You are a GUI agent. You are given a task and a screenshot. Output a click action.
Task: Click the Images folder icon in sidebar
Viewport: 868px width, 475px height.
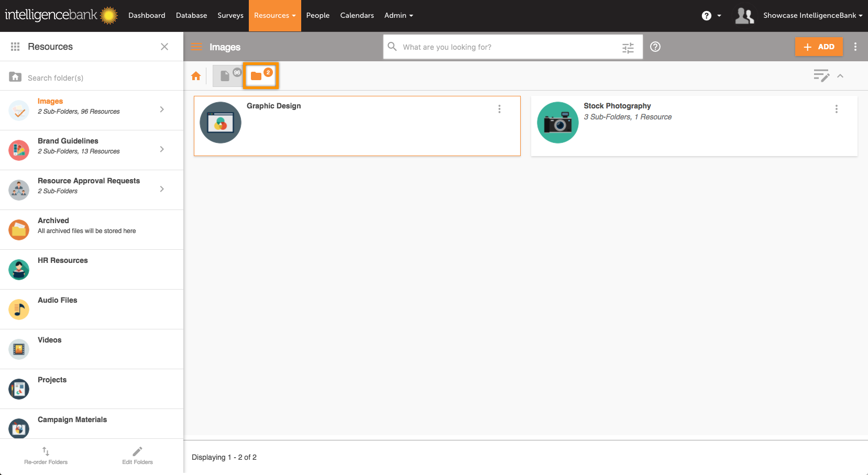tap(19, 111)
